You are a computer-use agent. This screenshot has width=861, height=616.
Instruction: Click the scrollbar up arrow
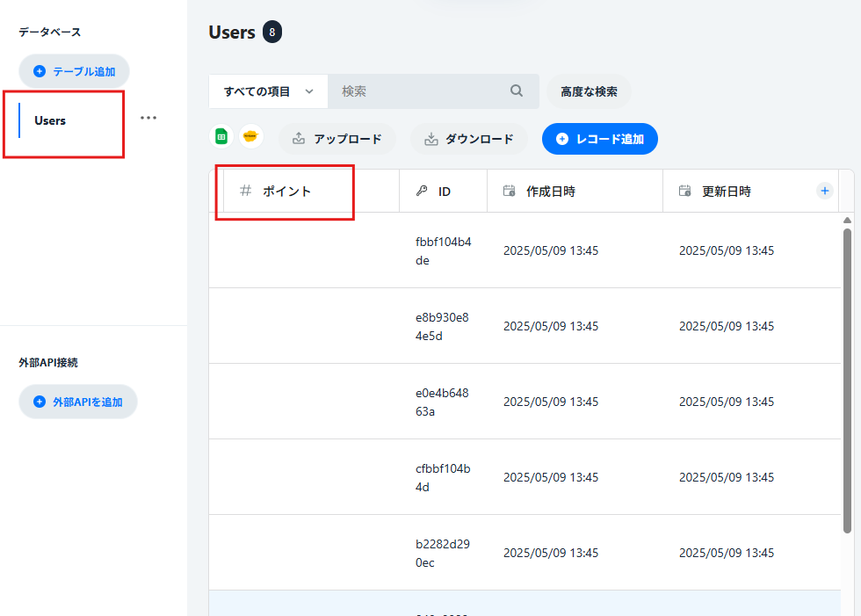[847, 221]
